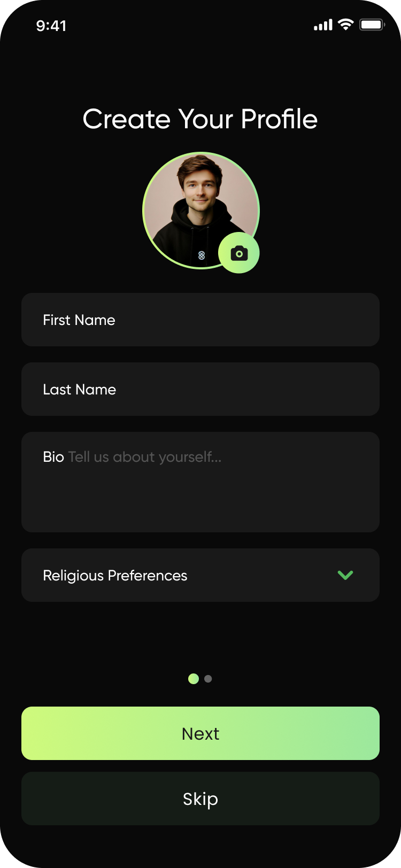Tap the camera icon to change photo
This screenshot has height=868, width=401.
(x=239, y=253)
